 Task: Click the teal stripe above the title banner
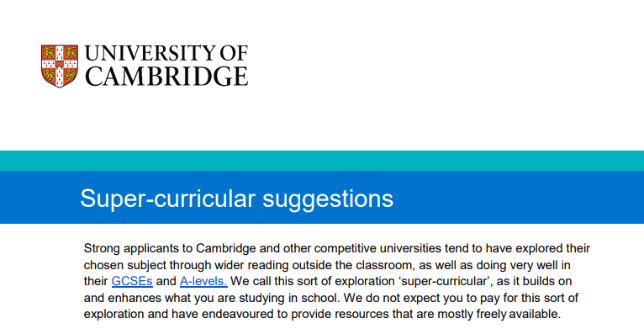pyautogui.click(x=322, y=161)
